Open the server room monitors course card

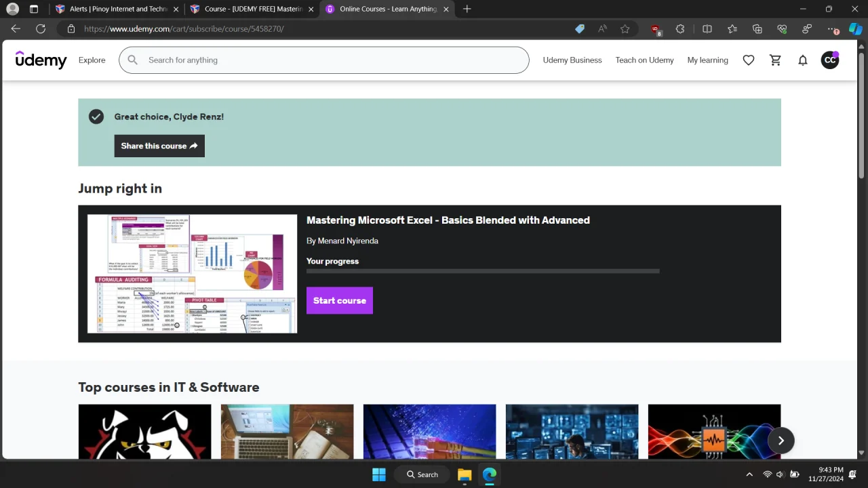pyautogui.click(x=572, y=432)
